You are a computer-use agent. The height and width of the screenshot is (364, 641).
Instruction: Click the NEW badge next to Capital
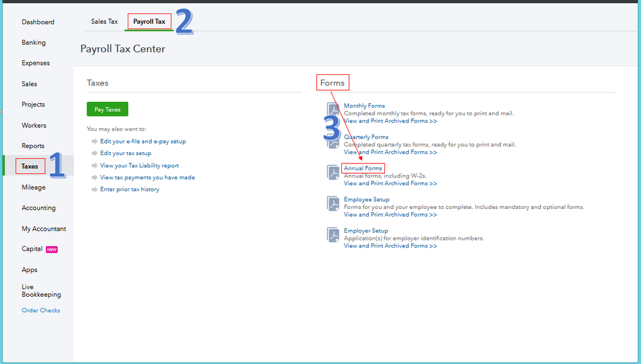[51, 249]
